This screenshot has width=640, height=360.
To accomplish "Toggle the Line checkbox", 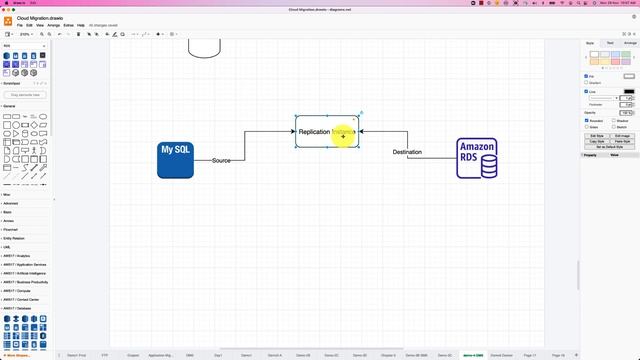I will pyautogui.click(x=586, y=91).
